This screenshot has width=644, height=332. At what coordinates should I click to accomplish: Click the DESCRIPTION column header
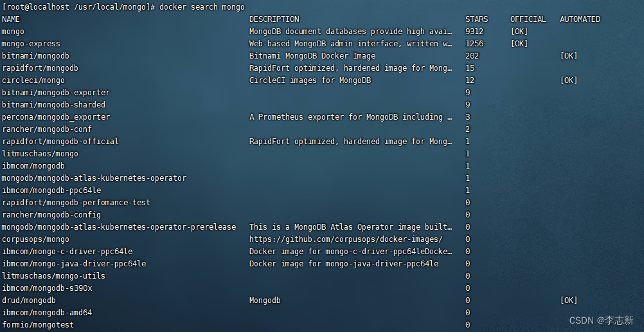point(274,19)
